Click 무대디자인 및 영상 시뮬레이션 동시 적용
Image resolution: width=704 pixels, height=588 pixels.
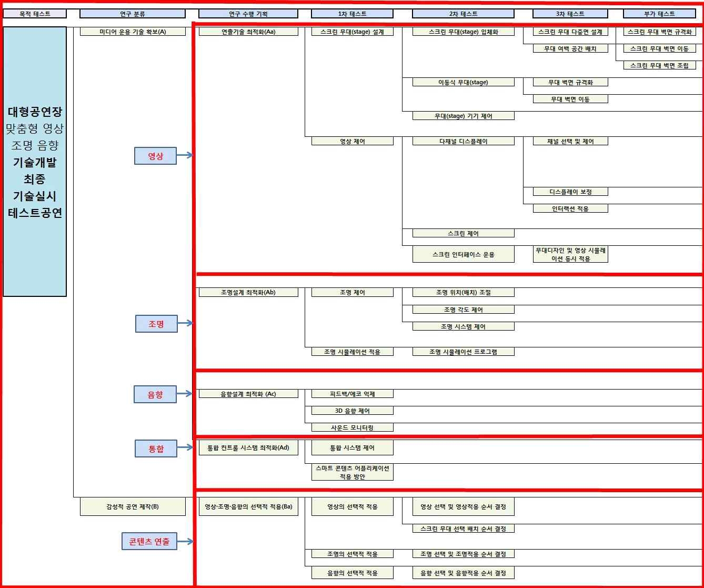click(570, 254)
